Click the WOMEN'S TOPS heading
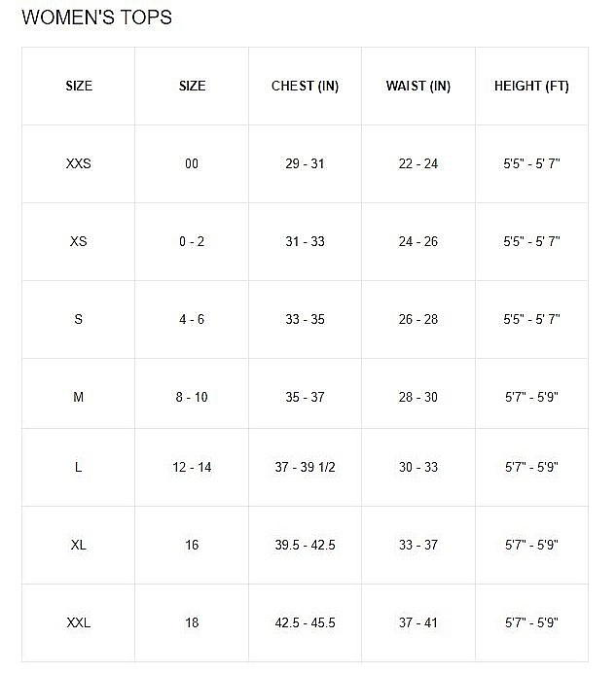Image resolution: width=616 pixels, height=674 pixels. pyautogui.click(x=96, y=18)
